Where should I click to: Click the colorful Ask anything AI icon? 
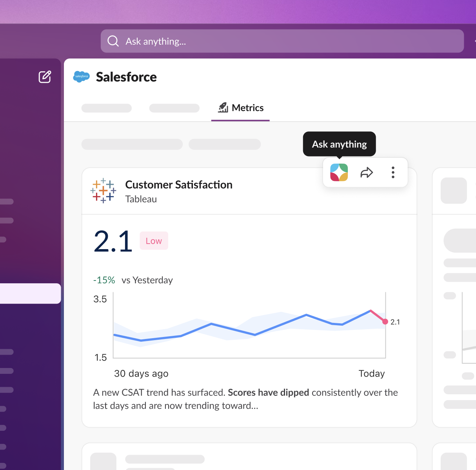(339, 172)
